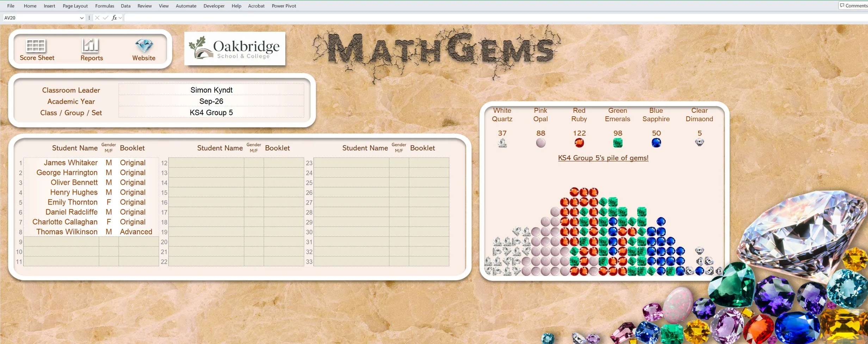
Task: Select student name Daniel Radcliffe
Action: 72,212
